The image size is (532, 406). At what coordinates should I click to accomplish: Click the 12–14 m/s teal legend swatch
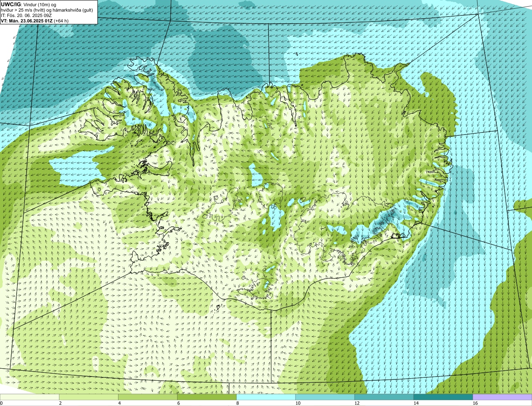(384, 397)
